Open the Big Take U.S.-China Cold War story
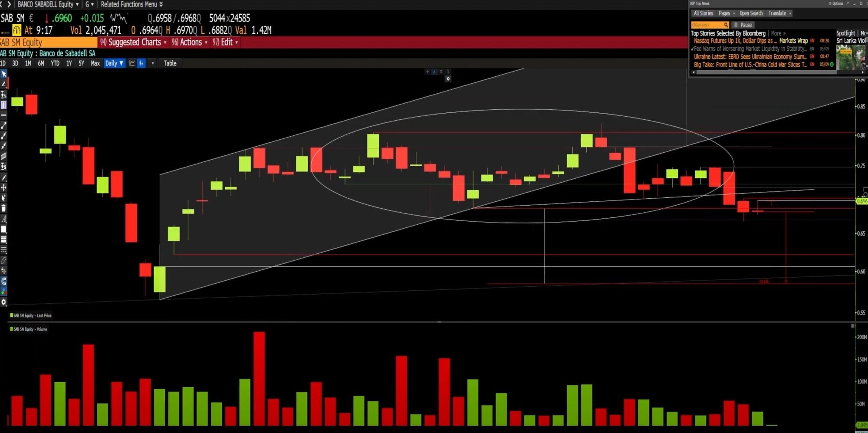 pyautogui.click(x=750, y=64)
